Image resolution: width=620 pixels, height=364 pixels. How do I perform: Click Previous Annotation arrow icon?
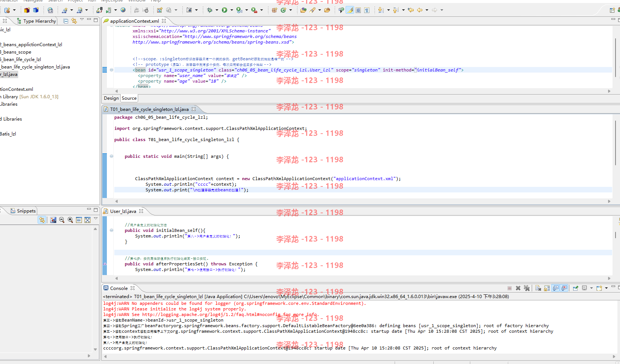pos(395,10)
